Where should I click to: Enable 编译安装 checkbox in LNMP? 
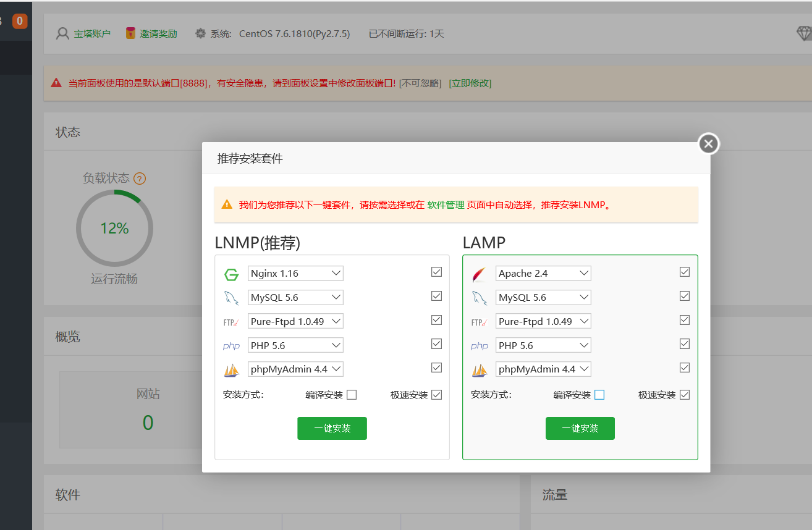352,395
